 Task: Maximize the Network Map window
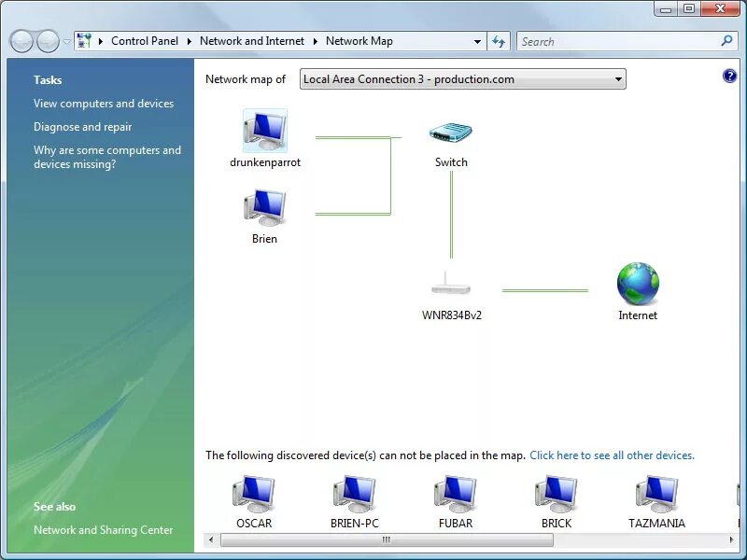tap(689, 8)
